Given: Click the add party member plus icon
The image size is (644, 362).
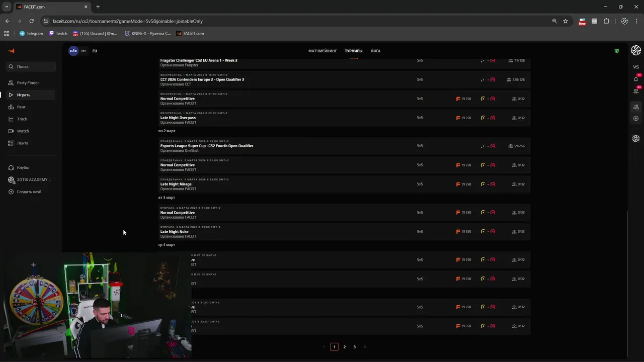Looking at the screenshot, I should (636, 118).
